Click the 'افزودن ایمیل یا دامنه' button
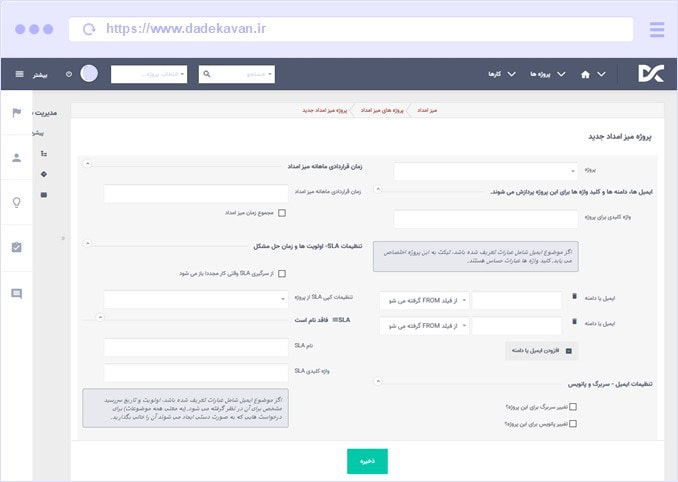678x482 pixels. [541, 351]
